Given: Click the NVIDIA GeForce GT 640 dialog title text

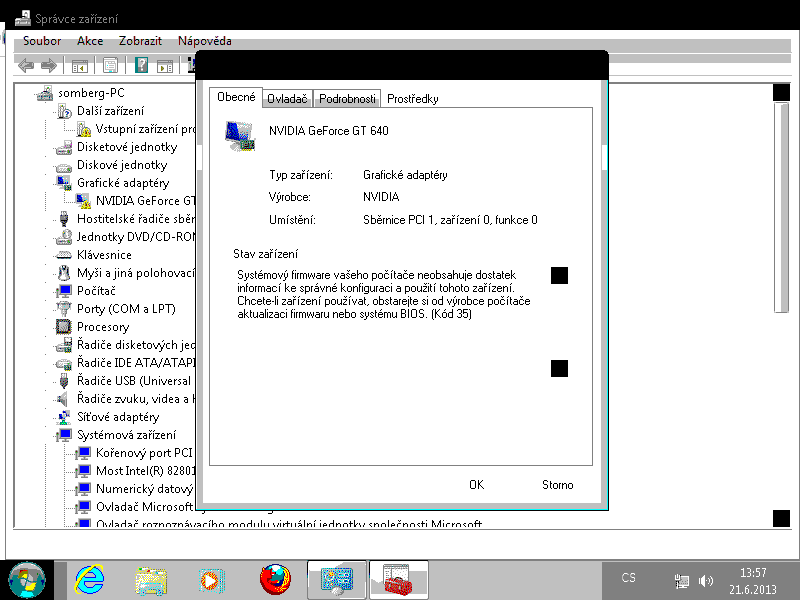Looking at the screenshot, I should tap(329, 131).
